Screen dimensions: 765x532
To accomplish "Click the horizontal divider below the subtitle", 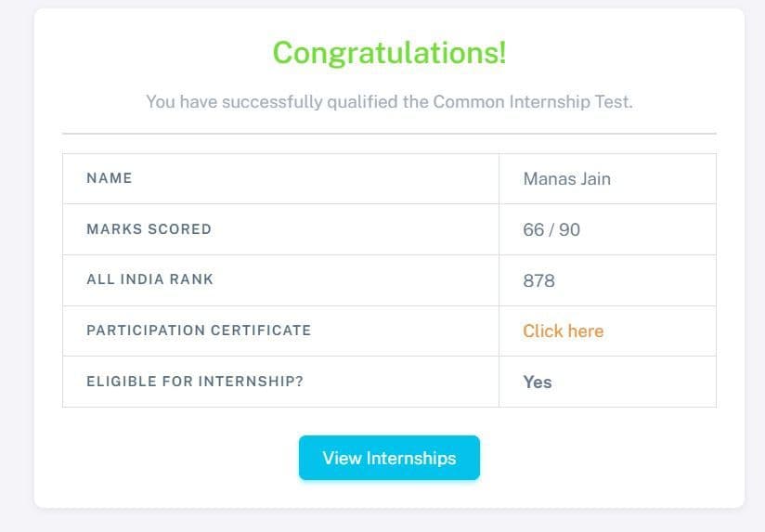I will pyautogui.click(x=389, y=134).
